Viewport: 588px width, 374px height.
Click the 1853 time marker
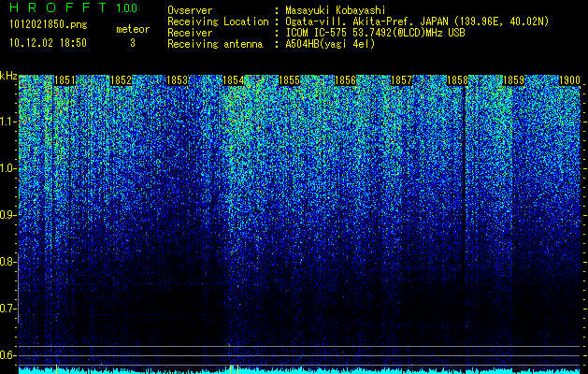coord(177,80)
